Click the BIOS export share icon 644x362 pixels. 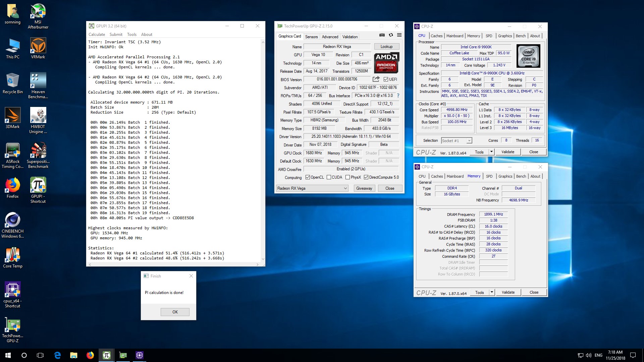(376, 79)
